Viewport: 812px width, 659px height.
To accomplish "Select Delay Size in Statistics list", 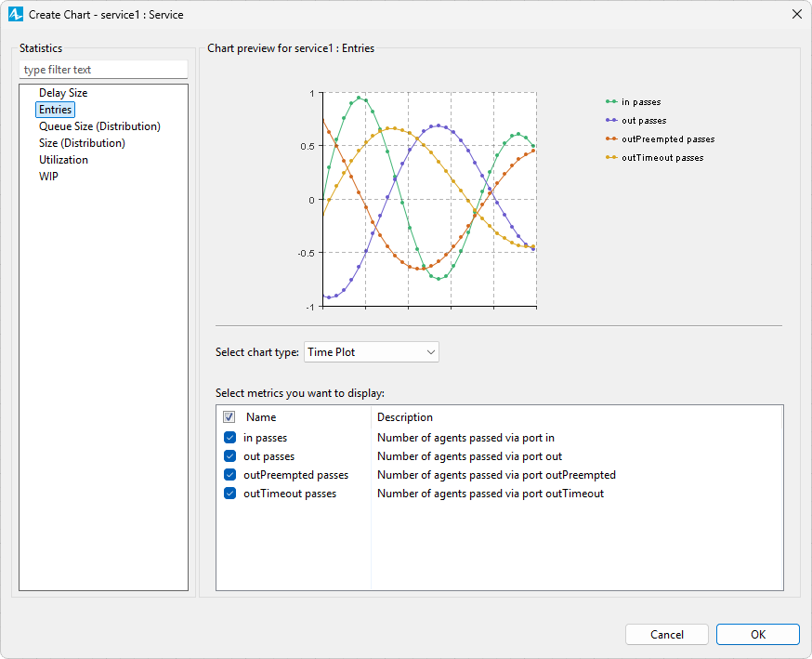I will tap(63, 93).
